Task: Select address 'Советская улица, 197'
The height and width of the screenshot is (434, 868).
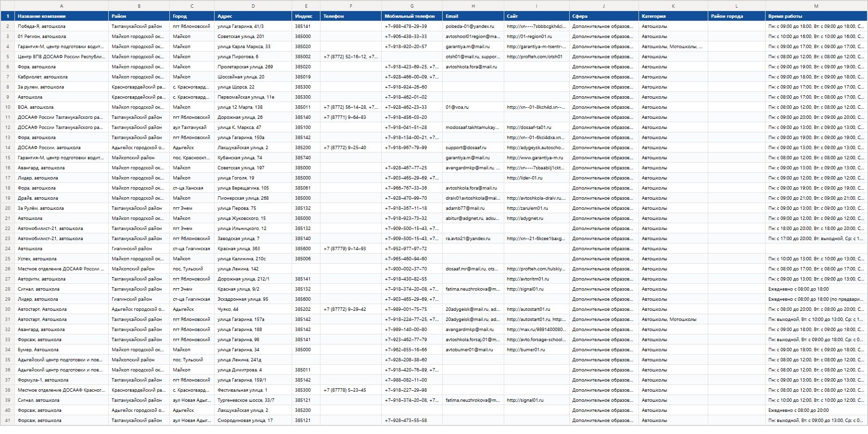Action: (253, 167)
